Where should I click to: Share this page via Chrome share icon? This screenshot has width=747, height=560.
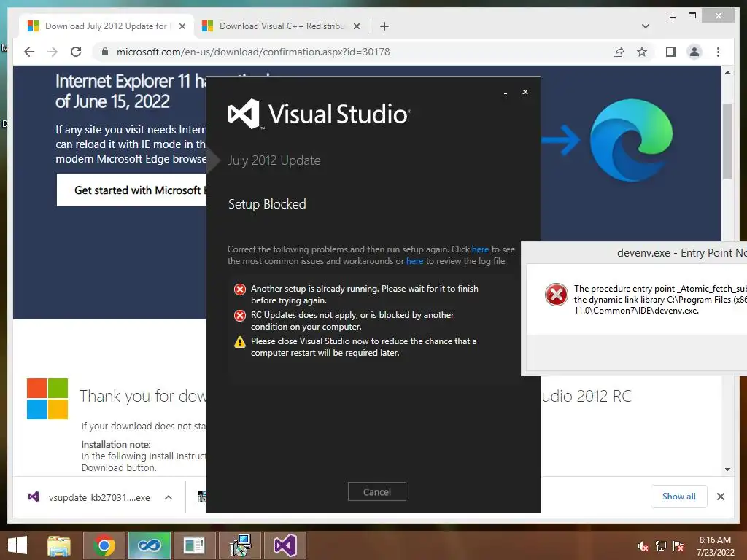pos(619,52)
